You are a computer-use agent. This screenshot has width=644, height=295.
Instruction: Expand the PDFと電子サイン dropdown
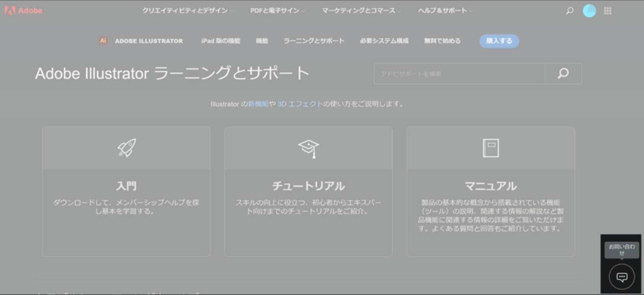click(277, 11)
